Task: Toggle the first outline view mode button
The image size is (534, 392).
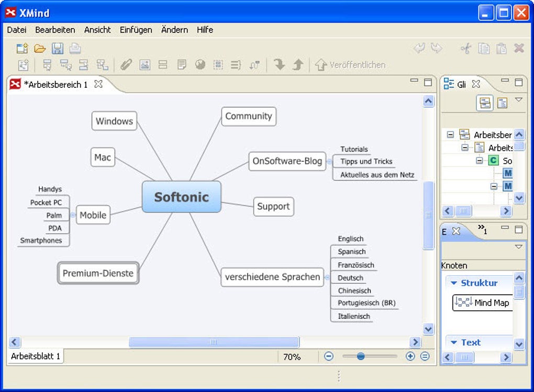Action: 485,103
